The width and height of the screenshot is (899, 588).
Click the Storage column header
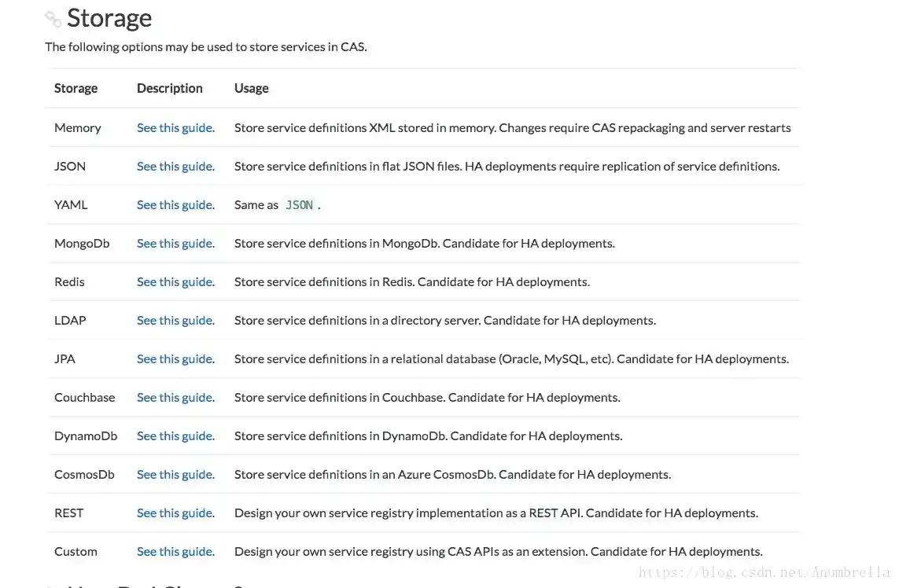[x=76, y=88]
